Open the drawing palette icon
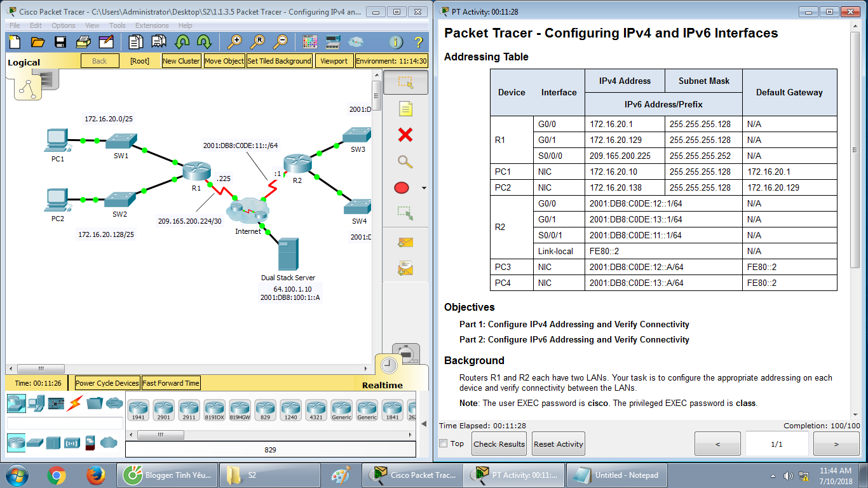868x488 pixels. point(309,42)
